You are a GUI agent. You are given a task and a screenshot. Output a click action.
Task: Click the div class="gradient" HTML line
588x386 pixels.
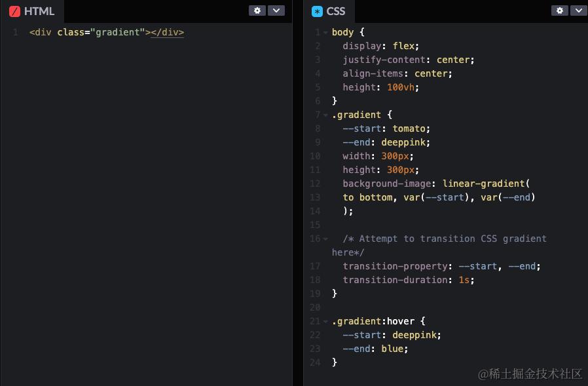[x=107, y=32]
